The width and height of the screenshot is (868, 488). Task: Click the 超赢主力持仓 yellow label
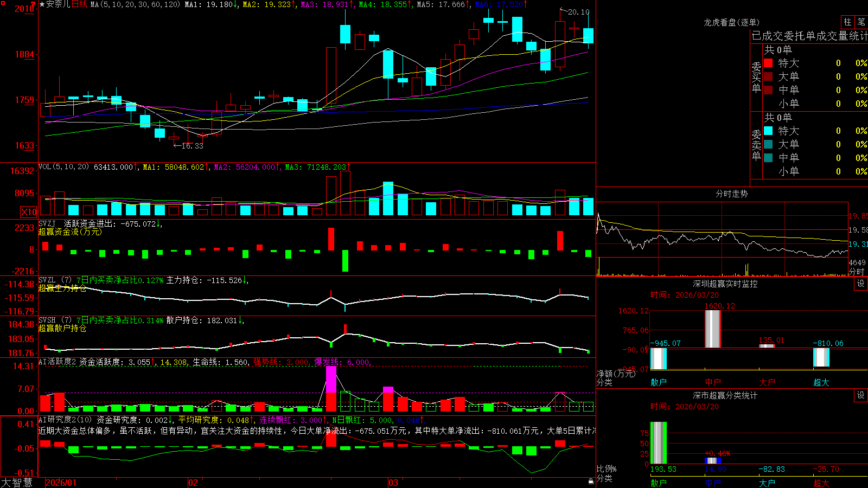point(62,288)
